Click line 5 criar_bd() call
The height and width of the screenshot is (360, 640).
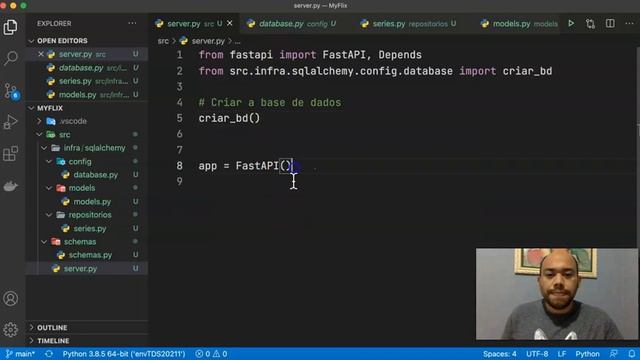[x=229, y=118]
